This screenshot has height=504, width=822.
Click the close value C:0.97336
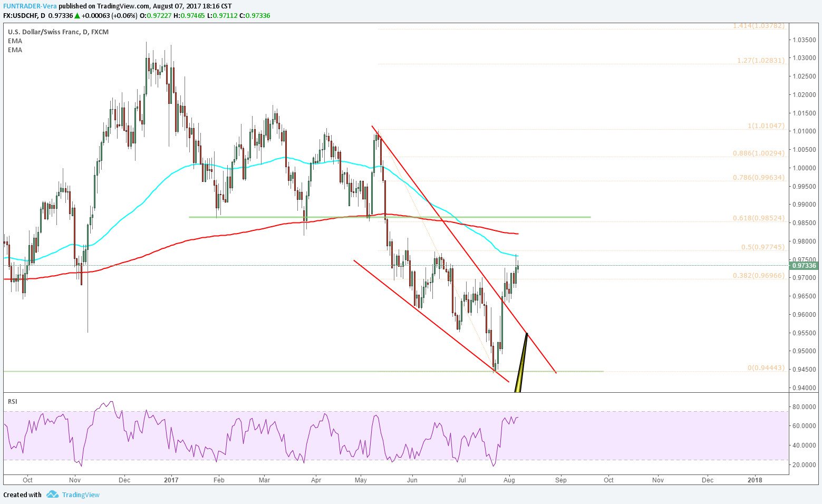(255, 16)
